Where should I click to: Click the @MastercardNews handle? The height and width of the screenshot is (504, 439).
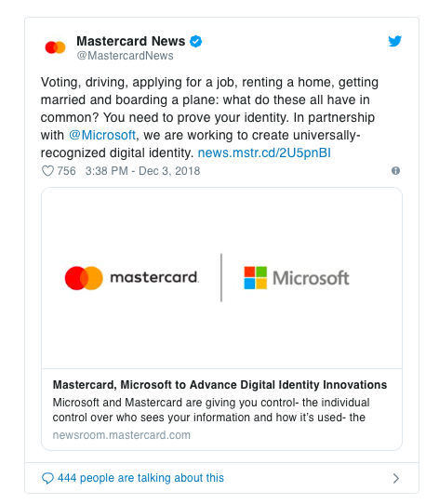click(x=125, y=56)
